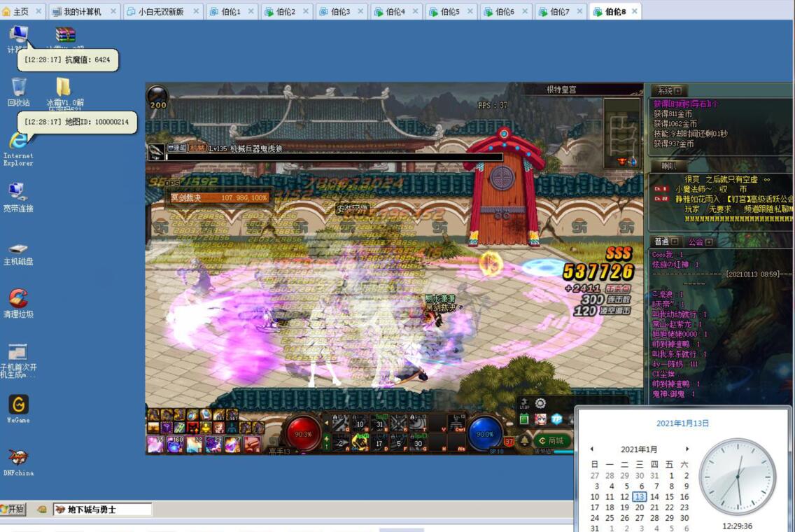Viewport: 795px width, 532px height.
Task: Click the red 37 badge near MP orb
Action: pyautogui.click(x=509, y=442)
